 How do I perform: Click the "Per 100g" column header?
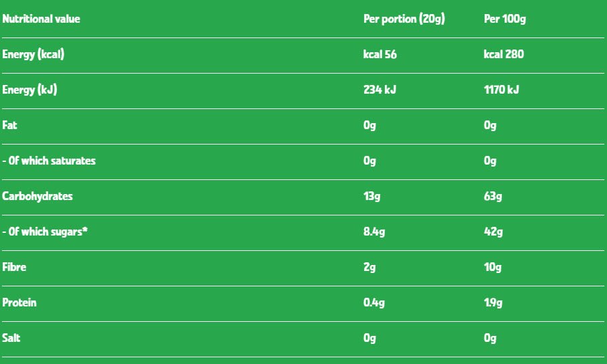505,19
